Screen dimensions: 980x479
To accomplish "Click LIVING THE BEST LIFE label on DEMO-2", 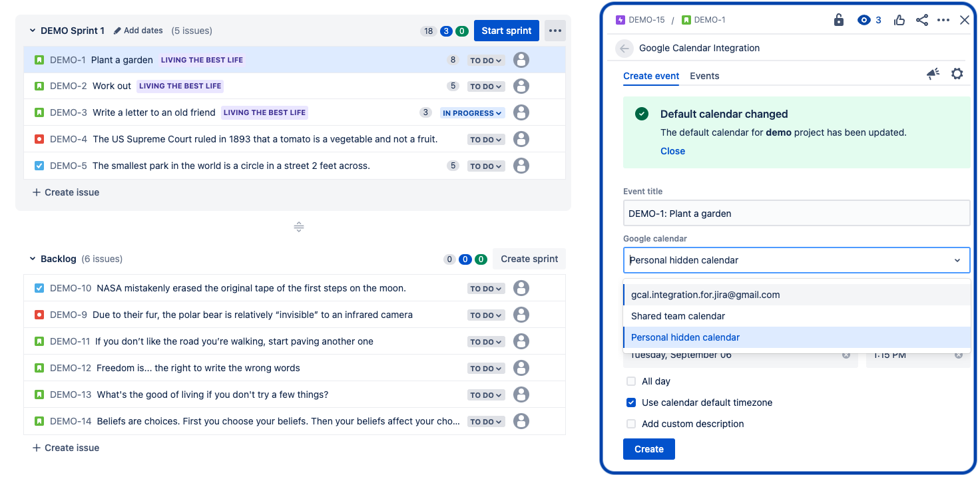I will (180, 86).
